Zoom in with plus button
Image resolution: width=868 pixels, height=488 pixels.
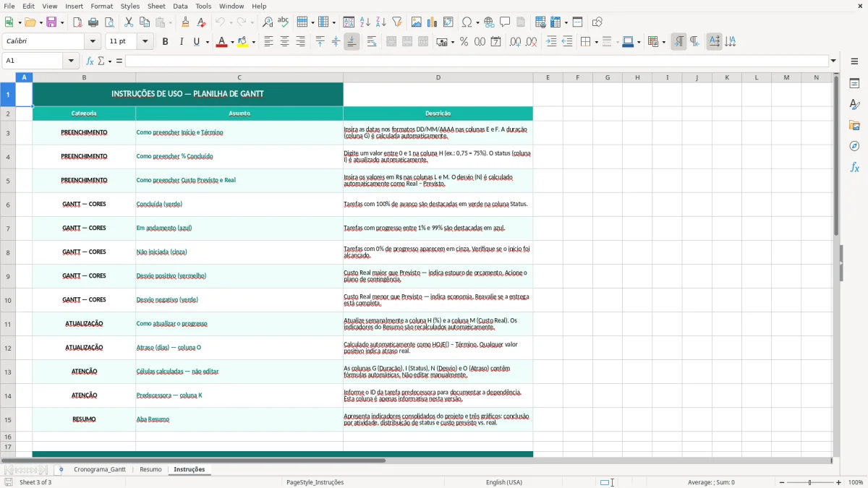839,482
